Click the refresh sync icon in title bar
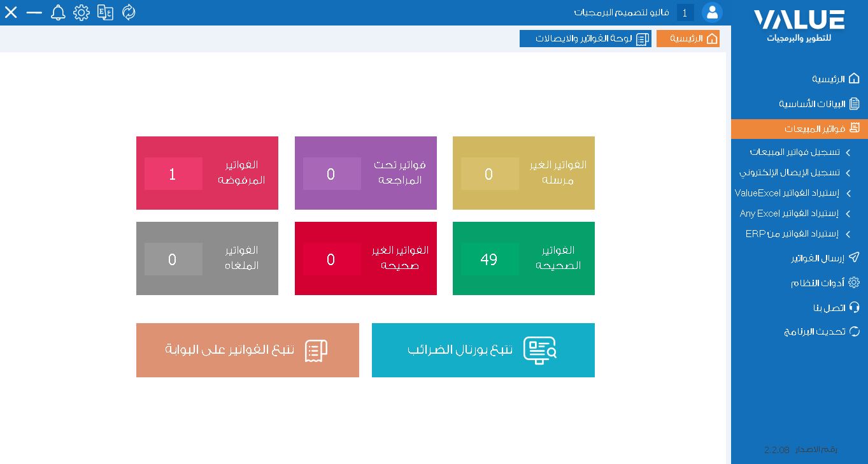Screen dimensions: 868x464 [129, 12]
